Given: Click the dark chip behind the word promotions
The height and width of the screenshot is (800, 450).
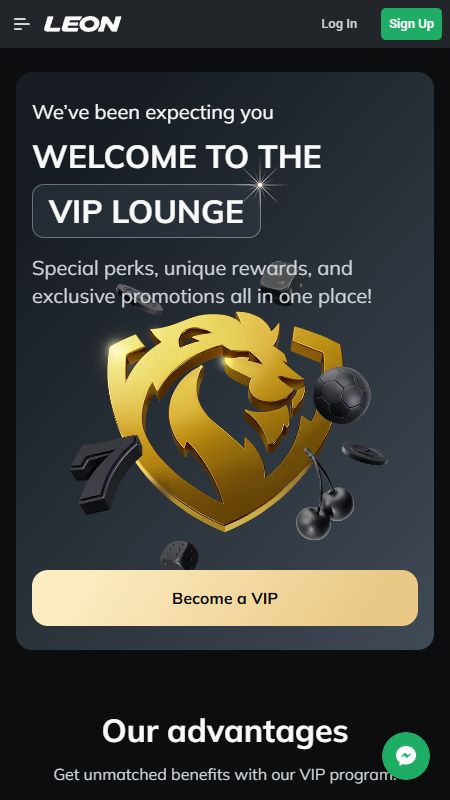Looking at the screenshot, I should [139, 299].
